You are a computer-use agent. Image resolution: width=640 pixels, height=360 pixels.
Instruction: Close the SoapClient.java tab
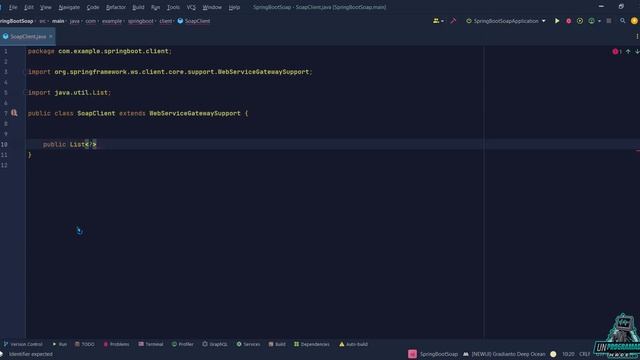51,36
